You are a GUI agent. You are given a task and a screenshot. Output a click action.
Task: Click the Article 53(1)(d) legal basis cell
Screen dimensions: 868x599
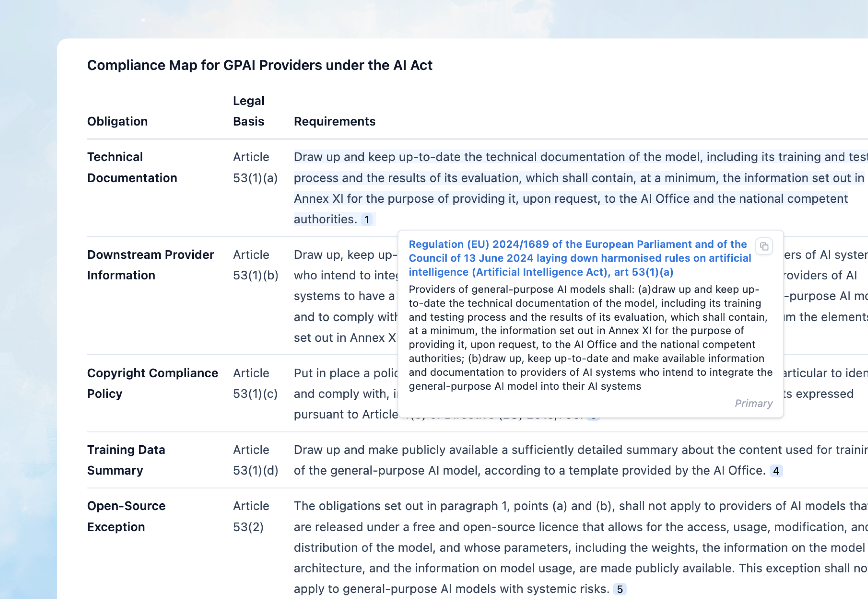256,460
